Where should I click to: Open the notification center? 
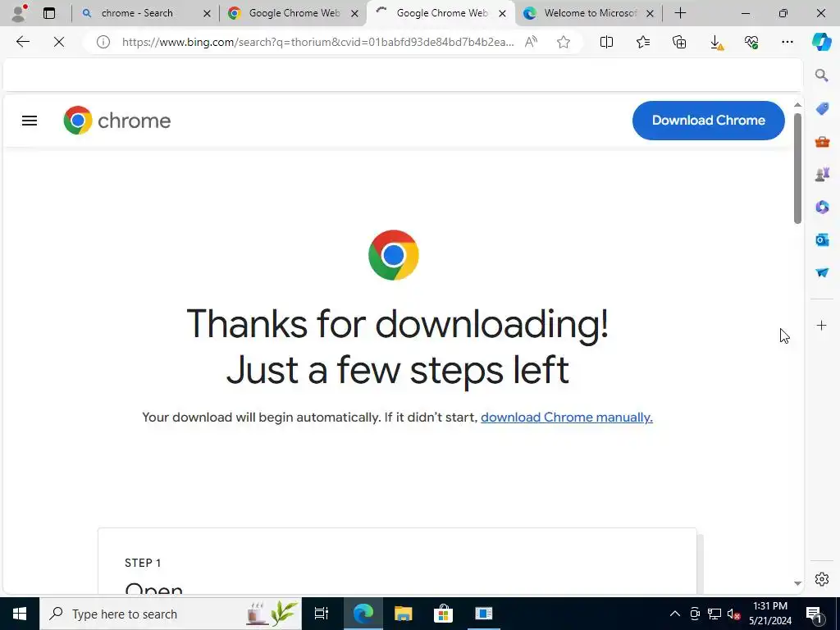tap(815, 614)
